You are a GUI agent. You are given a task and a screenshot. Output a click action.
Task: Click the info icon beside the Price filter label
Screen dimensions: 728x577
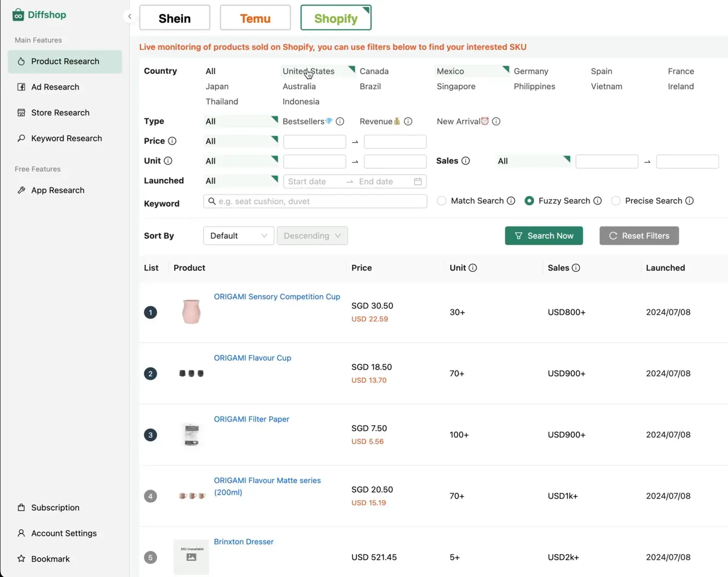[172, 141]
